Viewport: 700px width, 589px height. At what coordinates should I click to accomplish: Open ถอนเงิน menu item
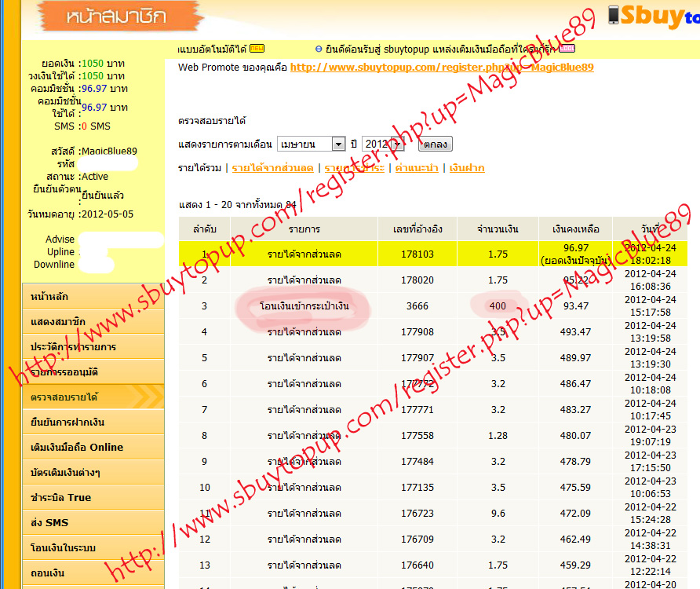pos(93,573)
